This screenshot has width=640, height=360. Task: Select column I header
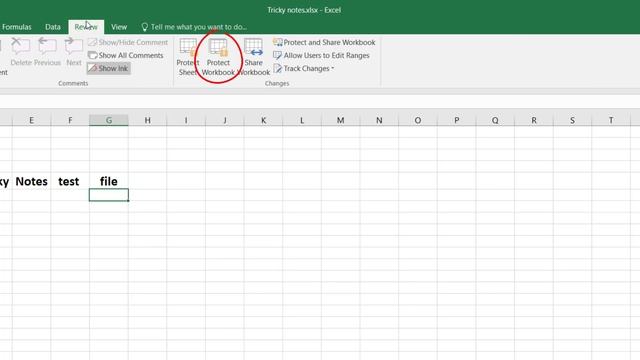point(186,120)
